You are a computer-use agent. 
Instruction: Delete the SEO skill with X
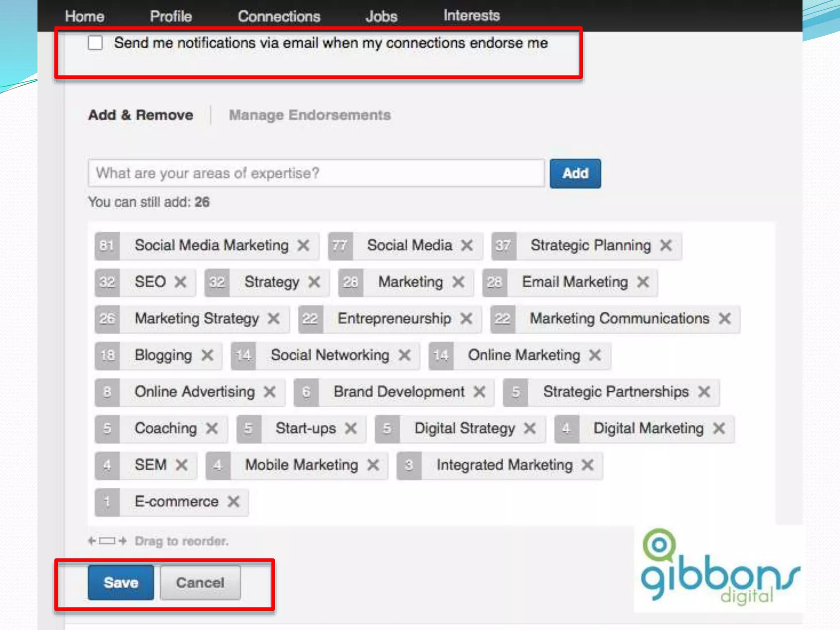[x=180, y=282]
